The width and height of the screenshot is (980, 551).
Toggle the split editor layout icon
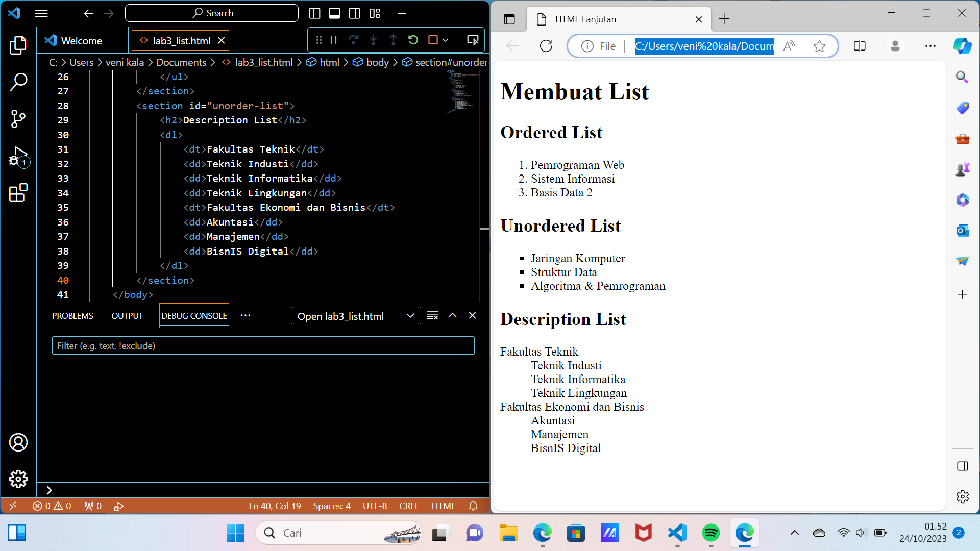coord(354,13)
